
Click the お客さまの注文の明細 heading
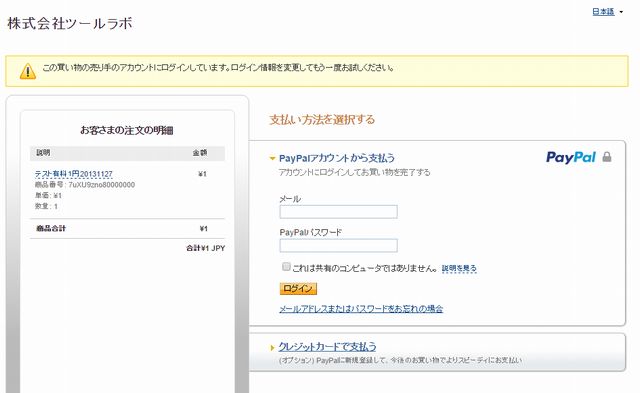click(127, 130)
